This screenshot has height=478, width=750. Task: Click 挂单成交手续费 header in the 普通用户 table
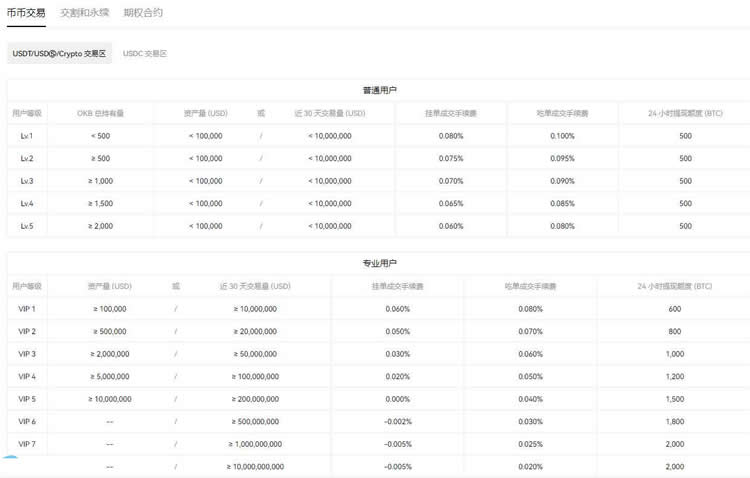[x=451, y=113]
